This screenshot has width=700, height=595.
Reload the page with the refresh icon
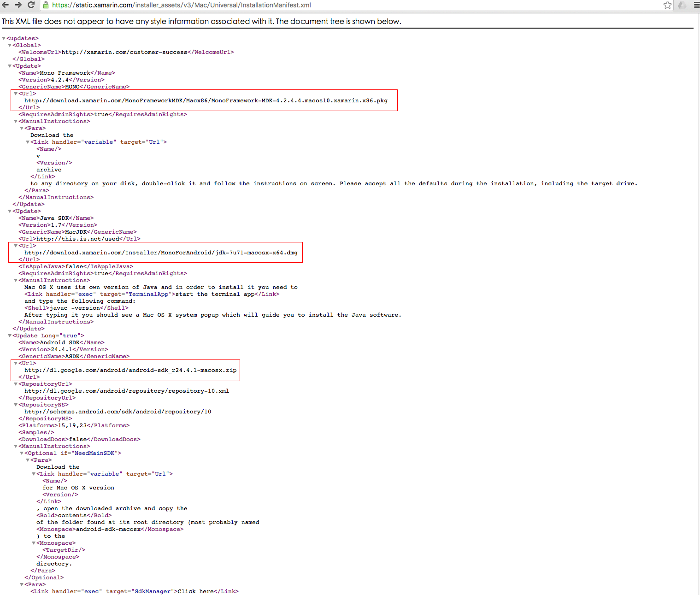point(31,5)
